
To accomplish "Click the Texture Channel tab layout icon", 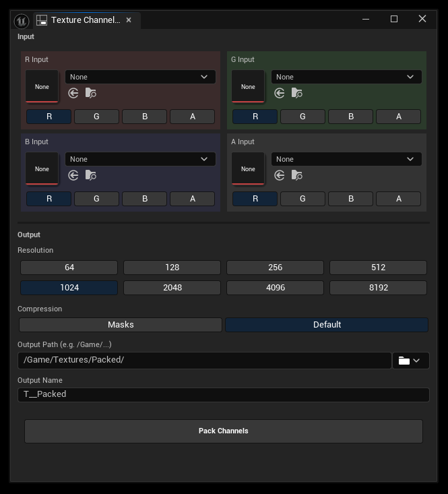I will [42, 20].
